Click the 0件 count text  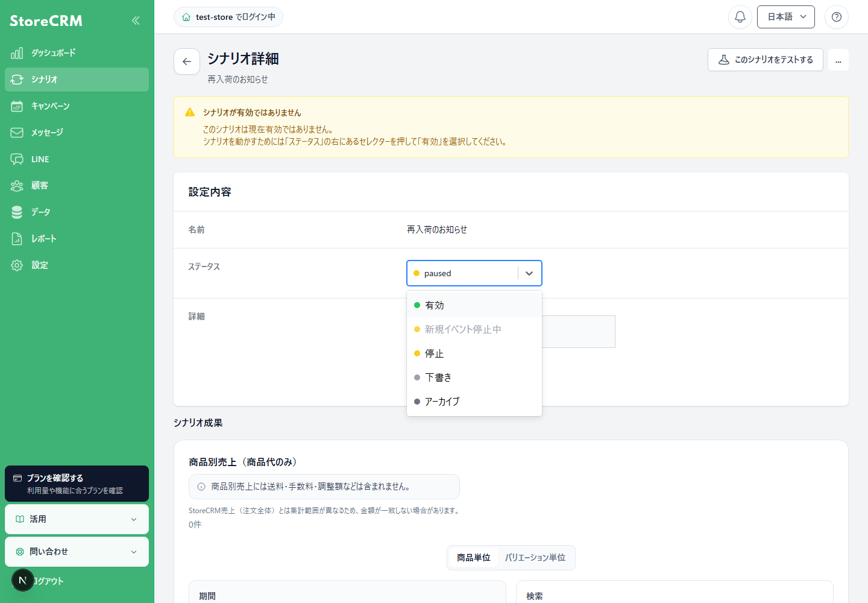point(195,525)
